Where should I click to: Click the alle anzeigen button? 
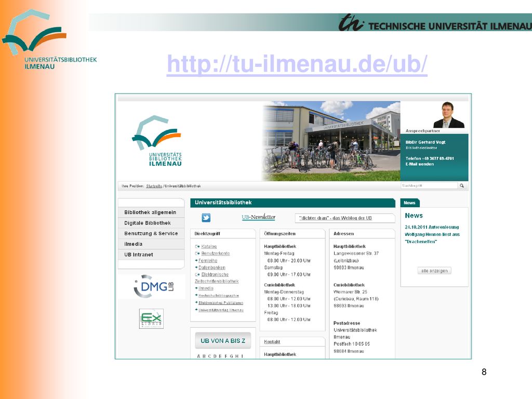coord(434,271)
